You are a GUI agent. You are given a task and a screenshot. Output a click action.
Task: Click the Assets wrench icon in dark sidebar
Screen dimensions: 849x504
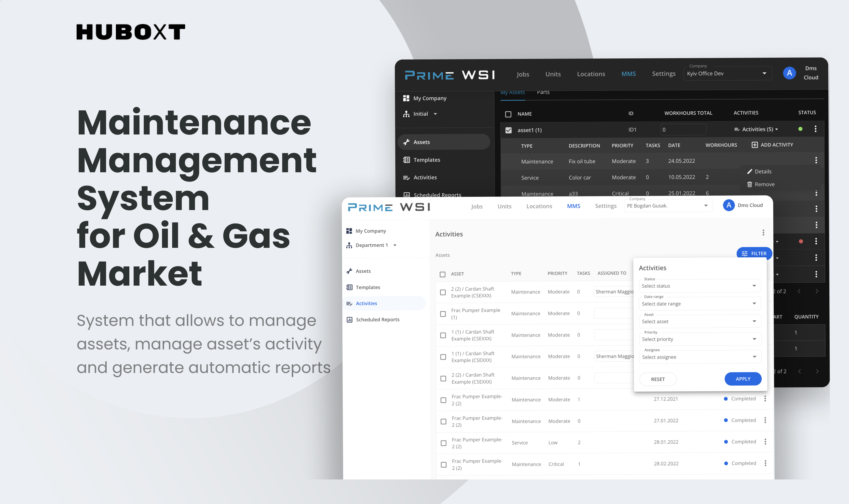(406, 142)
